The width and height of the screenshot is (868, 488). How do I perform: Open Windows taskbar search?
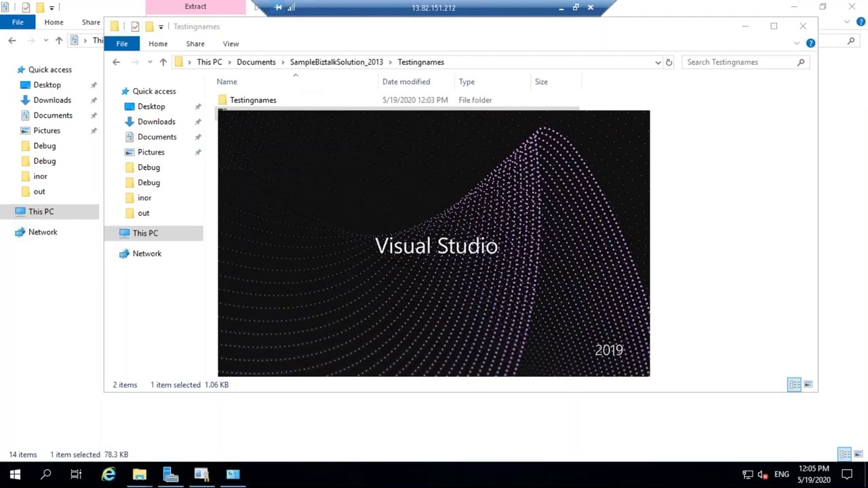[46, 474]
